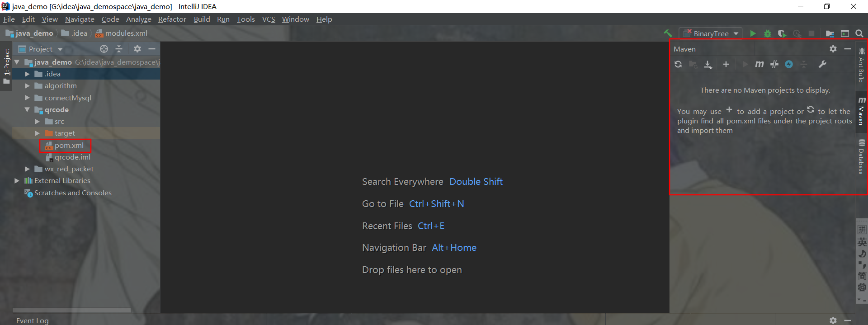Start debugging with the green bug icon
This screenshot has width=868, height=325.
tap(768, 33)
